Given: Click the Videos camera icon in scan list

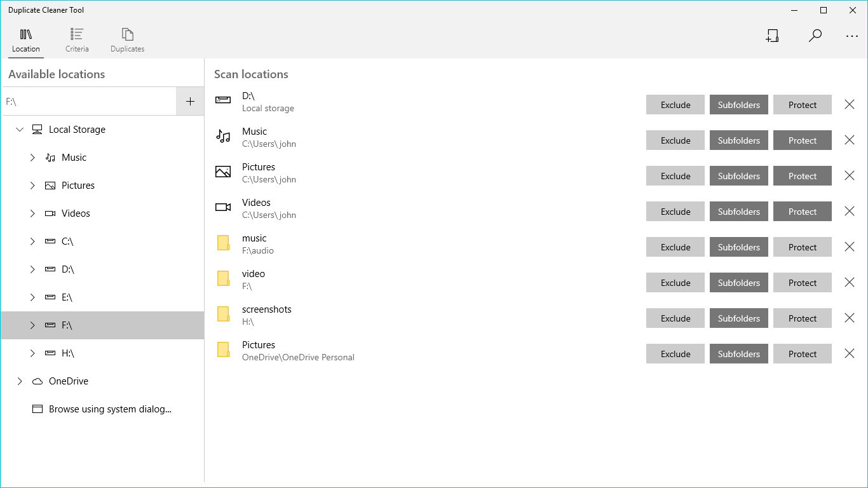Looking at the screenshot, I should click(223, 208).
